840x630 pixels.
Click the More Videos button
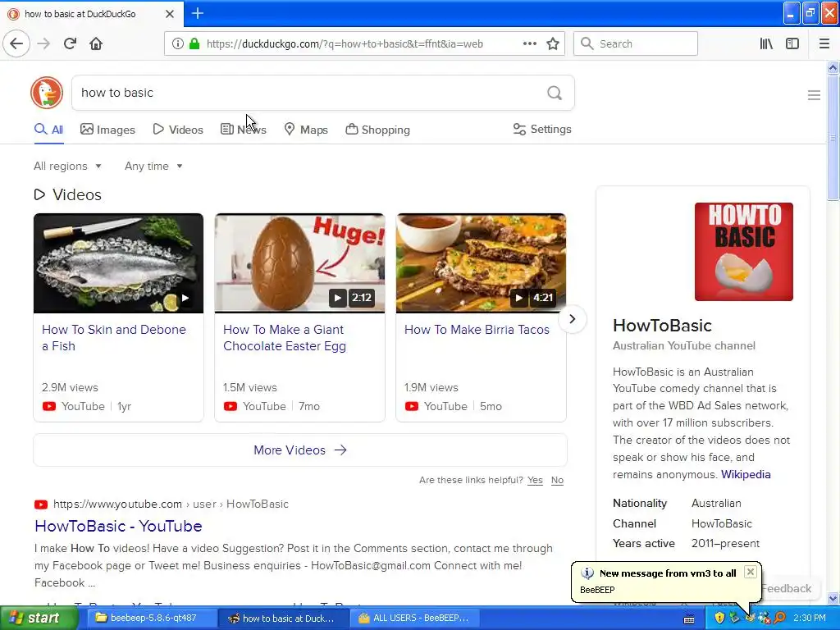300,450
